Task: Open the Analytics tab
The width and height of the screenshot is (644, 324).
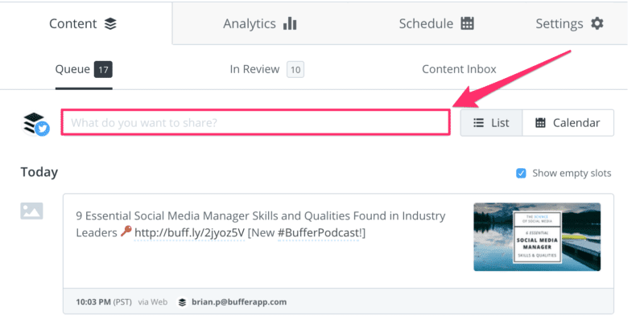Action: click(x=259, y=23)
